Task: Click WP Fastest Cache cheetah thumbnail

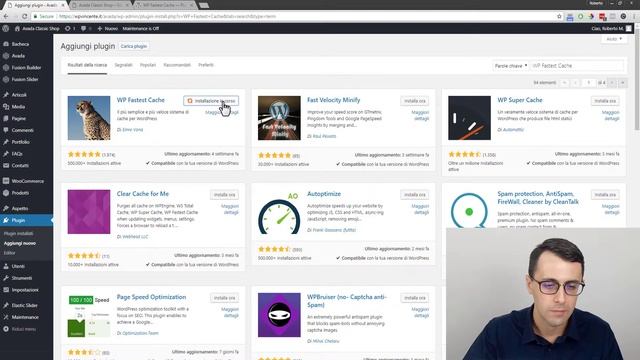Action: click(x=89, y=118)
